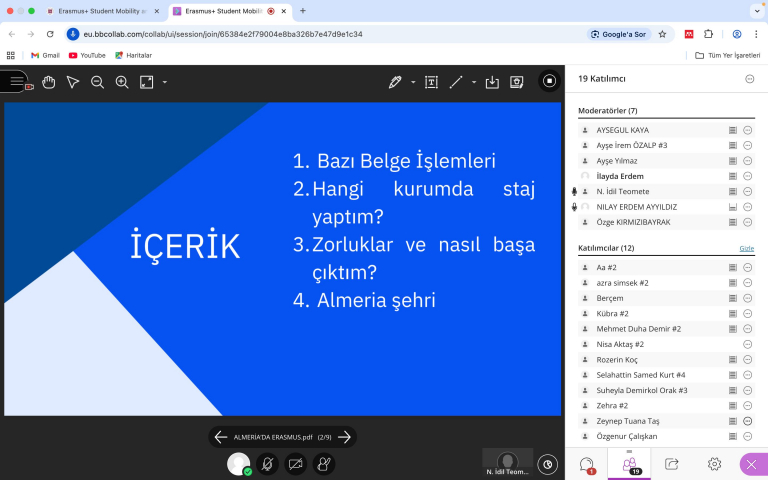Toggle the camera video on
The height and width of the screenshot is (480, 768).
click(295, 463)
